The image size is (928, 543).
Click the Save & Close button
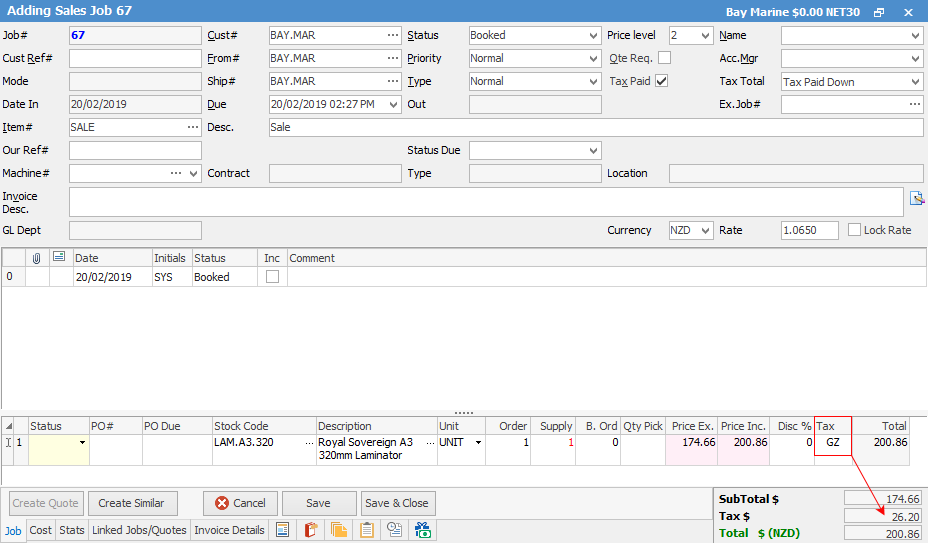pos(397,503)
